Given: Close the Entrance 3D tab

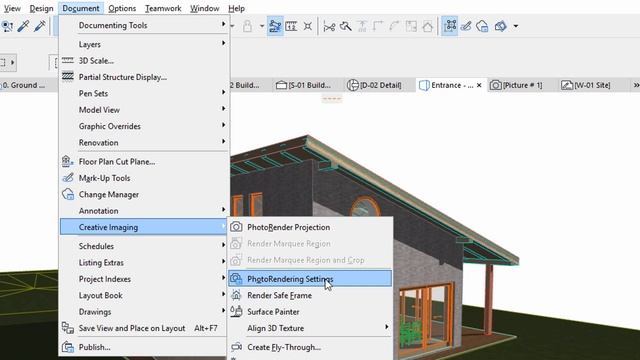Looking at the screenshot, I should [479, 85].
